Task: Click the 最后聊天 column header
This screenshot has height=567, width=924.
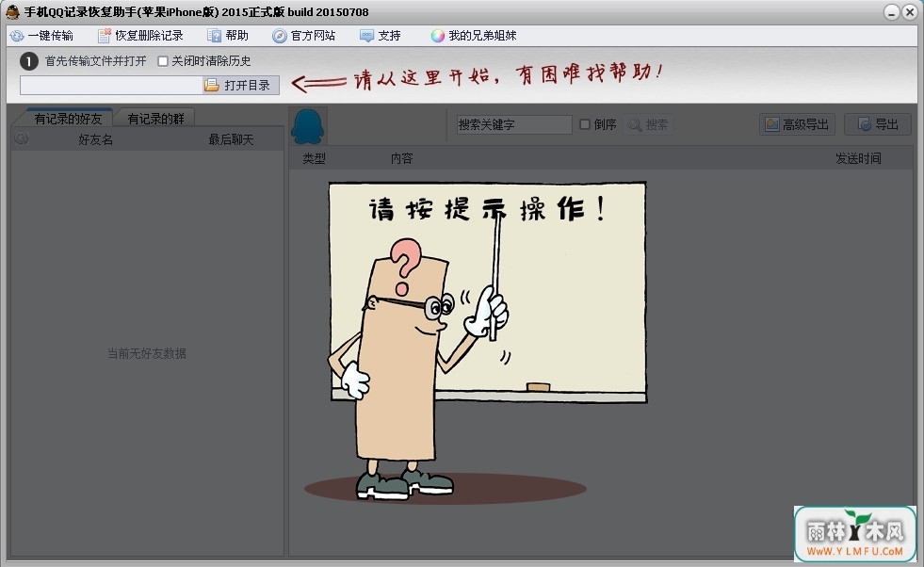Action: tap(231, 139)
